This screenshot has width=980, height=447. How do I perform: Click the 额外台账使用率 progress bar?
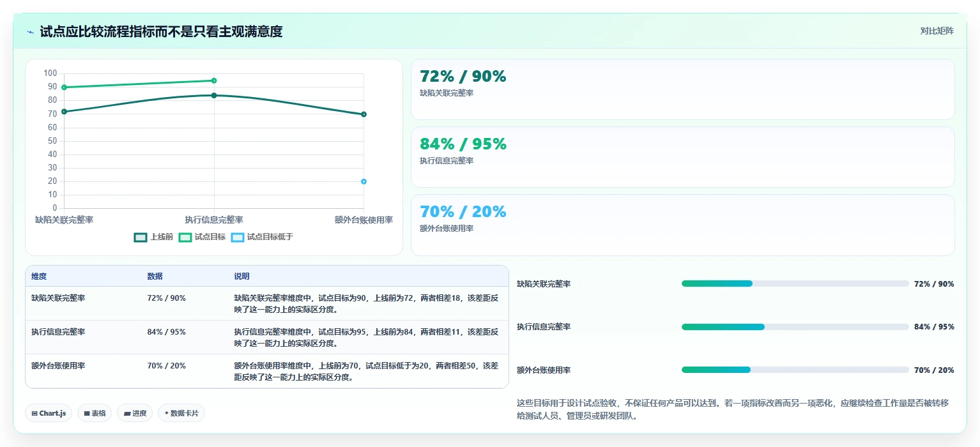coord(795,370)
